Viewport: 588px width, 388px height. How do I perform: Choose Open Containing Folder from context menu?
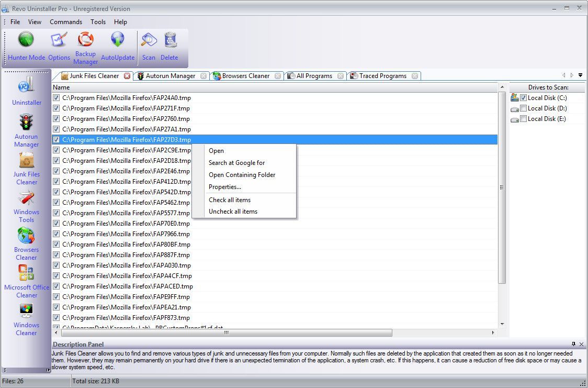(x=242, y=175)
